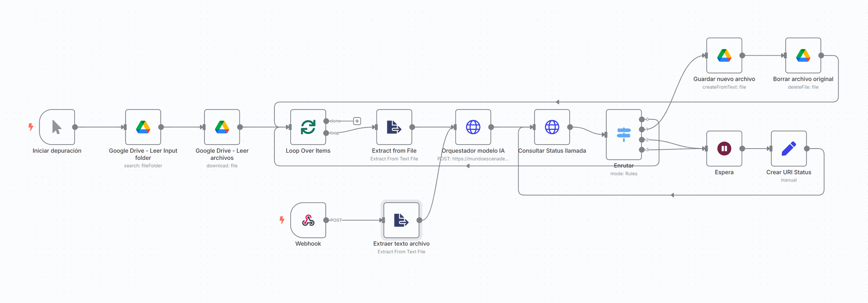Viewport: 868px width, 303px height.
Task: Select the Webhook trigger node
Action: [308, 220]
